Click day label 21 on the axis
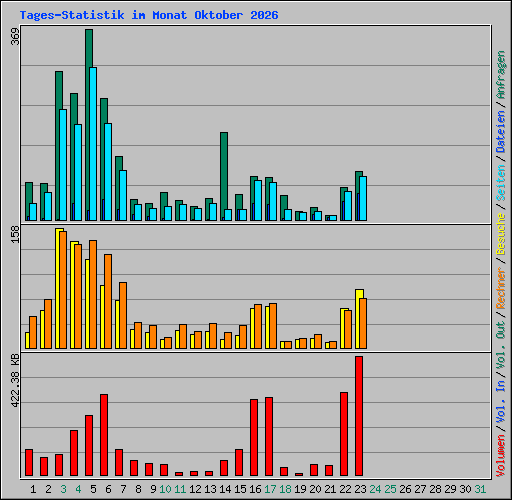Image resolution: width=512 pixels, height=500 pixels. pyautogui.click(x=330, y=489)
